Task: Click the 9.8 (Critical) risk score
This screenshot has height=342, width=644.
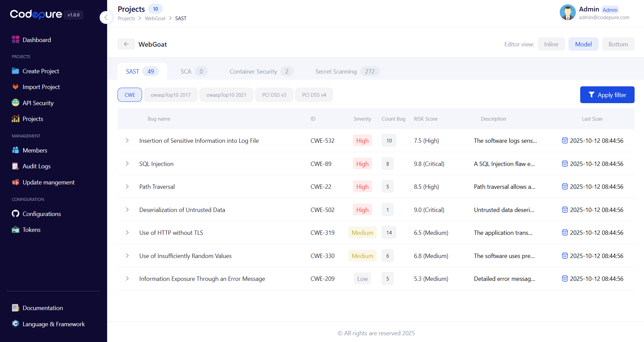Action: point(429,164)
